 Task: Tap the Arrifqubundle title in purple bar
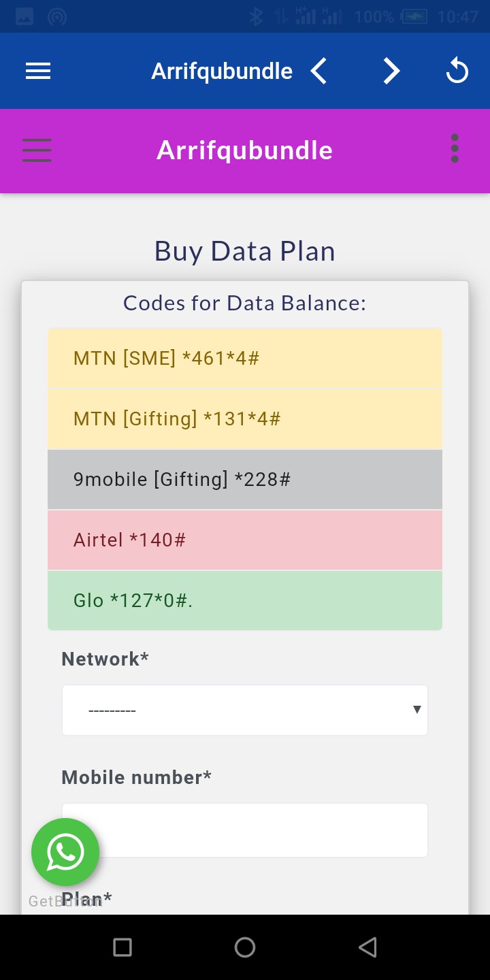(x=245, y=150)
